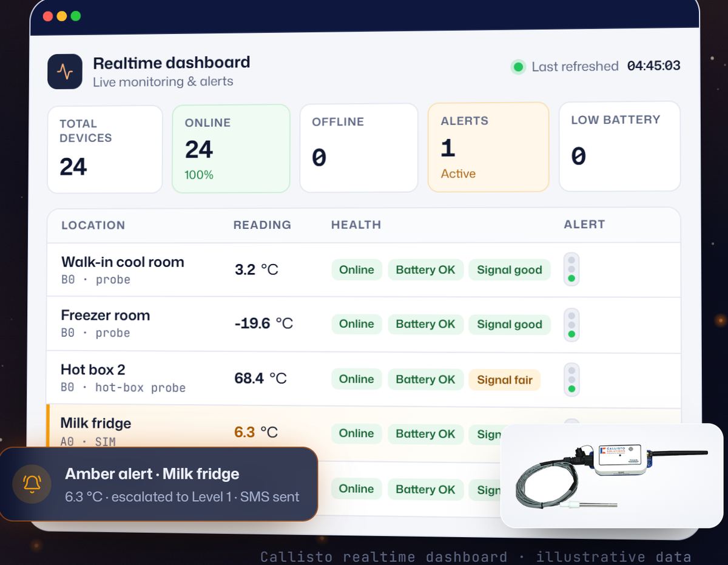728x565 pixels.
Task: Click the Live monitoring & alerts subtitle
Action: tap(163, 81)
